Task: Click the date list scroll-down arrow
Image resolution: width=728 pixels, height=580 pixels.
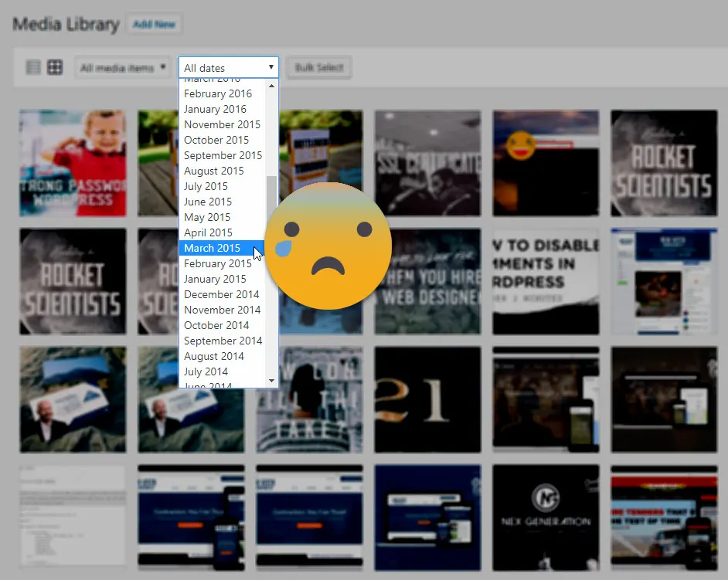Action: click(271, 381)
